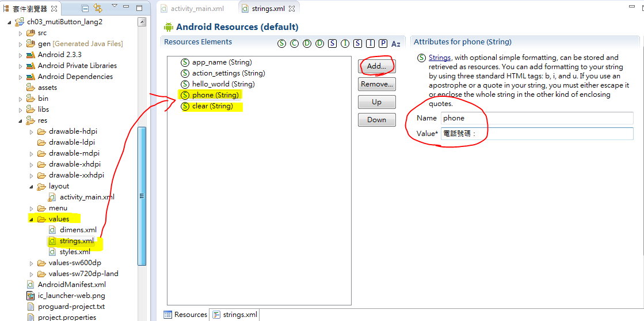Open the Strings hyperlink in description
This screenshot has width=644, height=321.
point(440,58)
